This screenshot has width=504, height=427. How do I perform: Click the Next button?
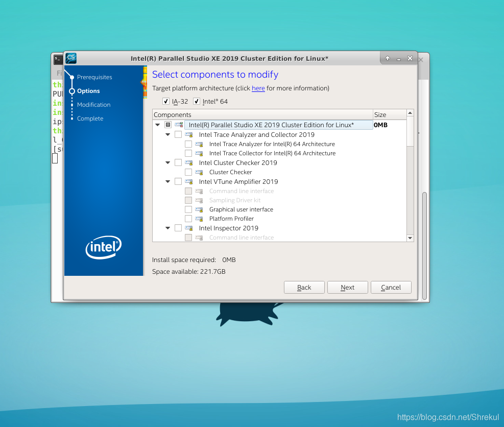[x=347, y=288]
